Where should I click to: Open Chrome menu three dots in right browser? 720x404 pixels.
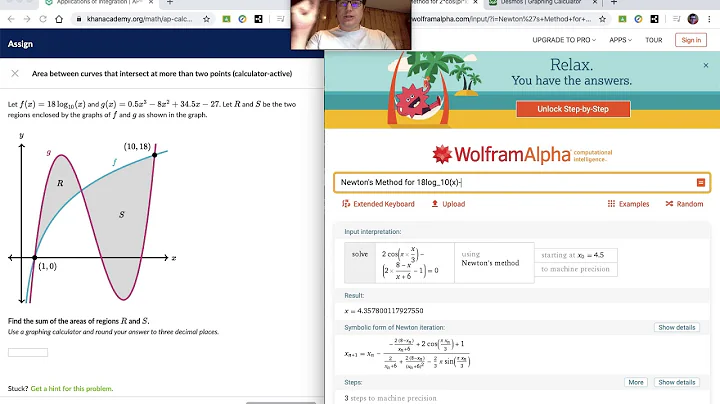point(709,19)
